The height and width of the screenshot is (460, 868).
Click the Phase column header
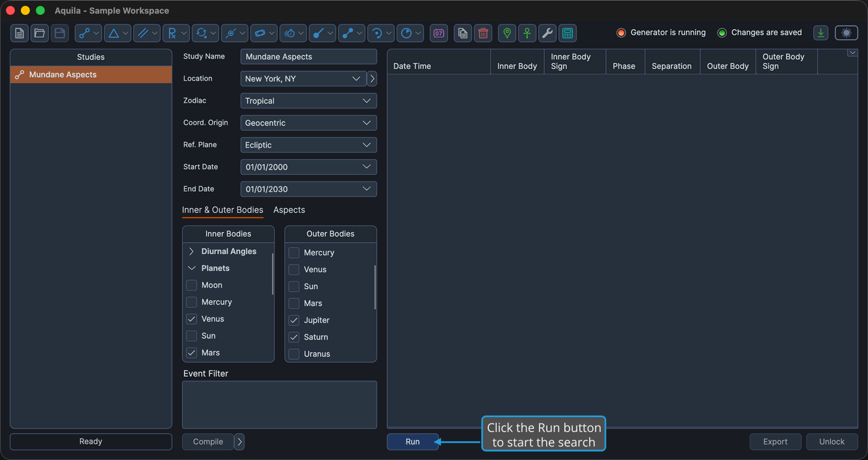[624, 62]
